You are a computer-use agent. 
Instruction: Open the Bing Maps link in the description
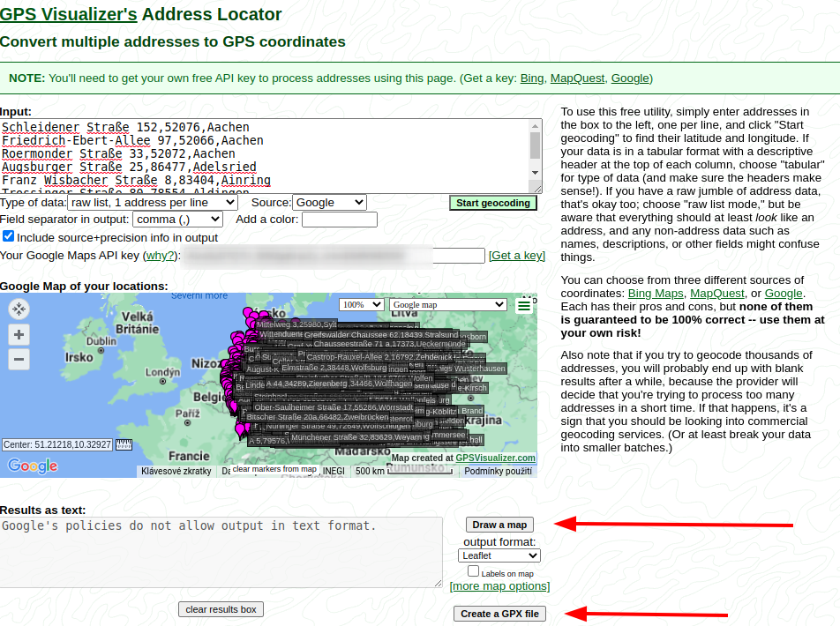tap(656, 294)
